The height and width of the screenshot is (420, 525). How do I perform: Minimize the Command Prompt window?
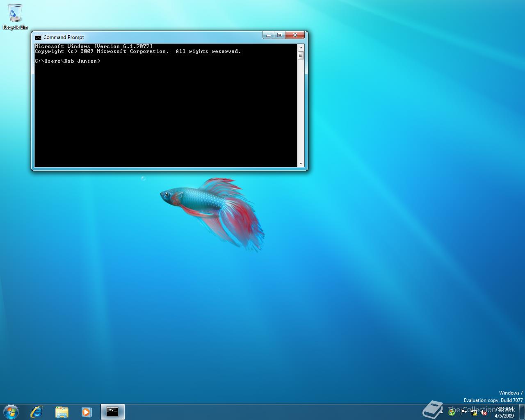click(269, 35)
